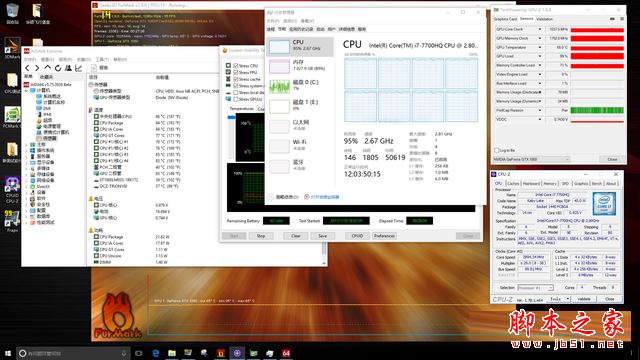Click PerfCap Reason green sensor bar
Image resolution: width=640 pixels, height=360 pixels.
pyautogui.click(x=597, y=110)
